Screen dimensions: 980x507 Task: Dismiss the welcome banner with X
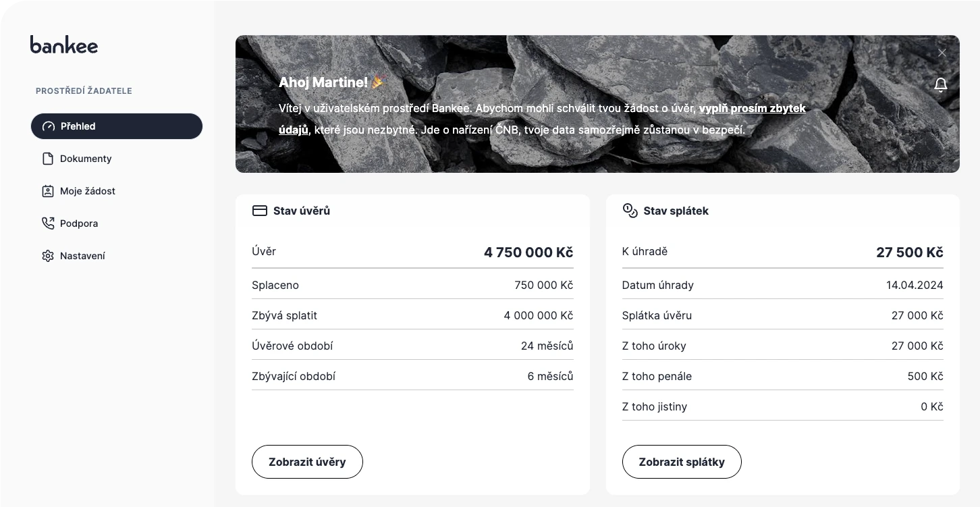click(942, 53)
